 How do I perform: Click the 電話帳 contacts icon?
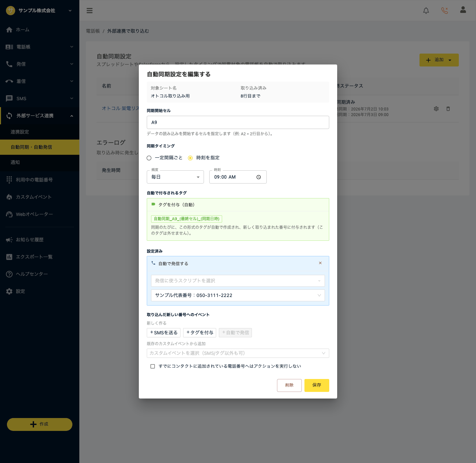(x=9, y=47)
